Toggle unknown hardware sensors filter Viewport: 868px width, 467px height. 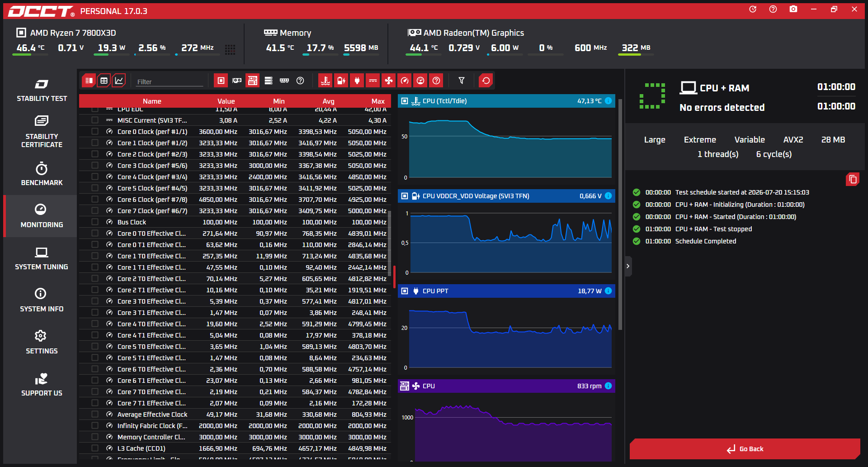pos(300,81)
